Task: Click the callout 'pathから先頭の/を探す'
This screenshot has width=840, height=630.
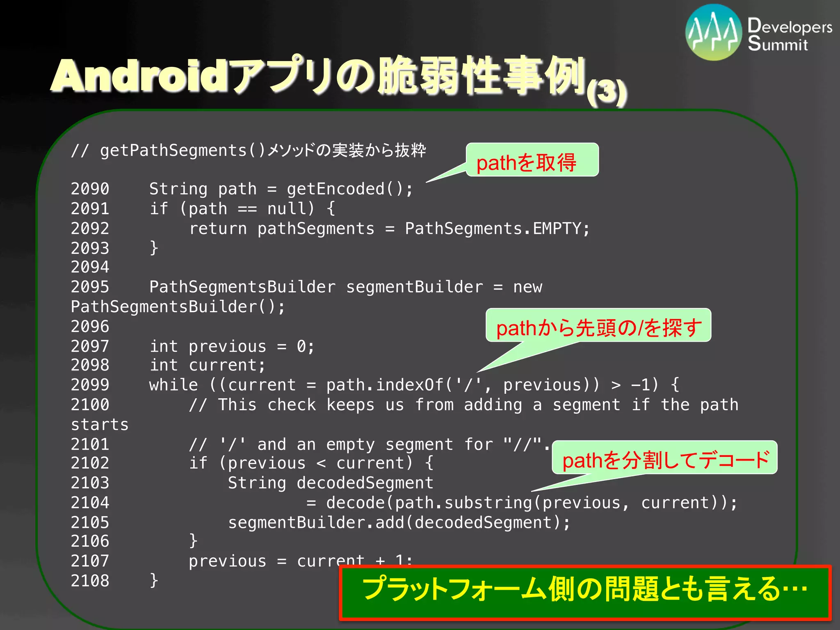Action: coord(598,325)
